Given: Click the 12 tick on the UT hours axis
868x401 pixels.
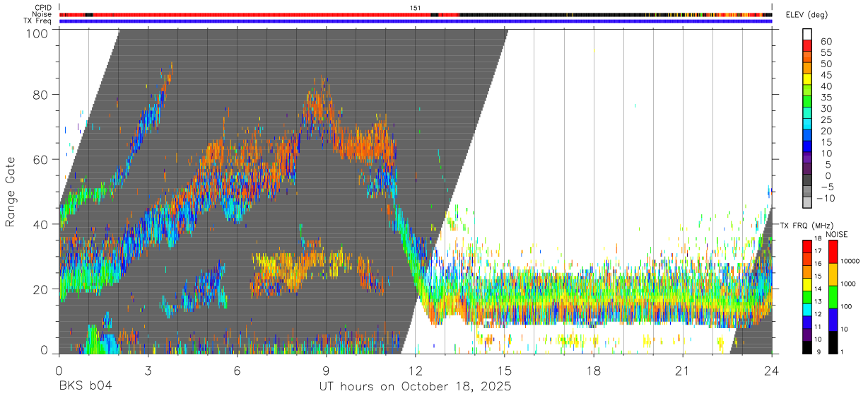Looking at the screenshot, I should (415, 371).
